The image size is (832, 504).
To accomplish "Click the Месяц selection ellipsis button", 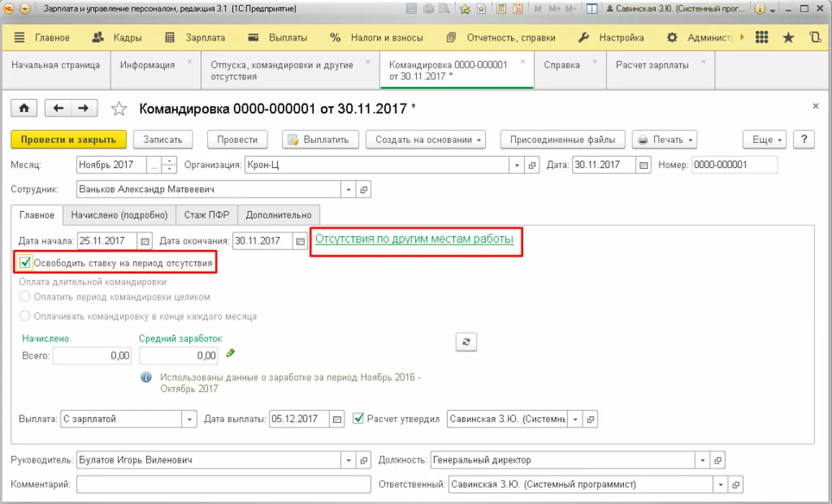I will point(154,165).
